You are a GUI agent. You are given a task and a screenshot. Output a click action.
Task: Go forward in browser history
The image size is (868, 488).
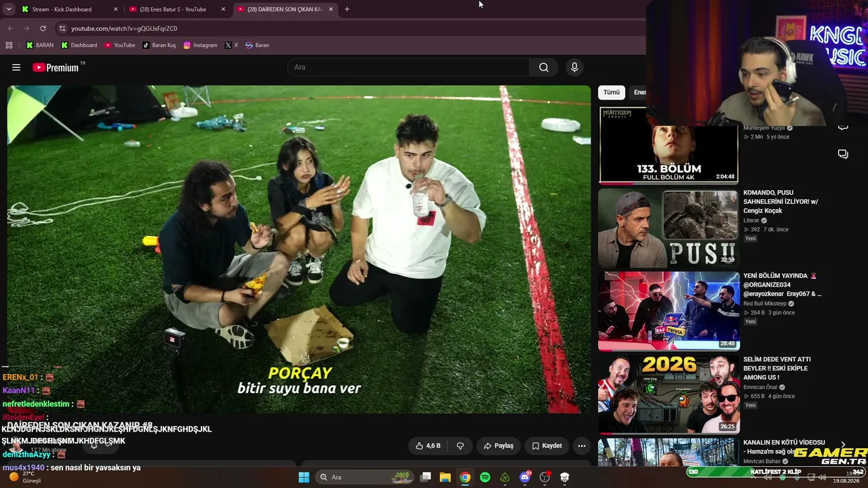[x=26, y=28]
